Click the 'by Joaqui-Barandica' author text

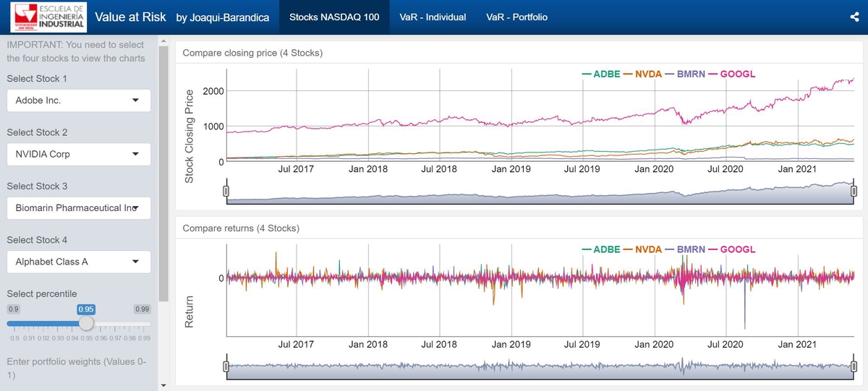pyautogui.click(x=222, y=17)
